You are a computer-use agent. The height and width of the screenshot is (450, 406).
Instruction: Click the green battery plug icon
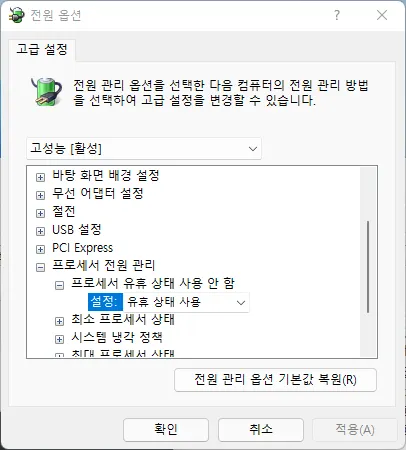pyautogui.click(x=47, y=92)
